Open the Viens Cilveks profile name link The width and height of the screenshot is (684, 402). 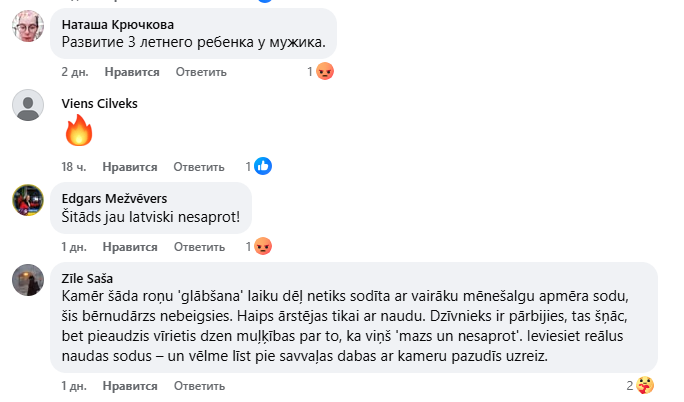99,103
